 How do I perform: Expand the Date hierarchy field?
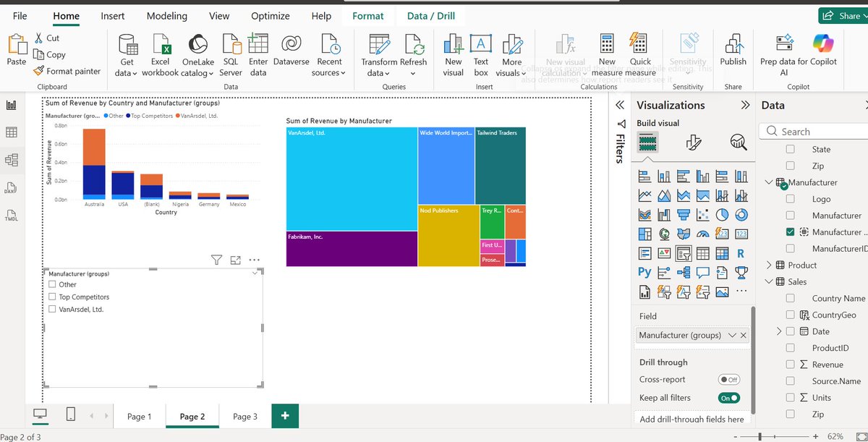779,331
